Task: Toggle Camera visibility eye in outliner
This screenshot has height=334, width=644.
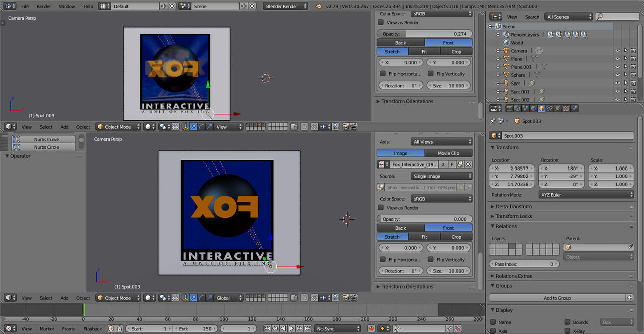Action: pyautogui.click(x=617, y=51)
